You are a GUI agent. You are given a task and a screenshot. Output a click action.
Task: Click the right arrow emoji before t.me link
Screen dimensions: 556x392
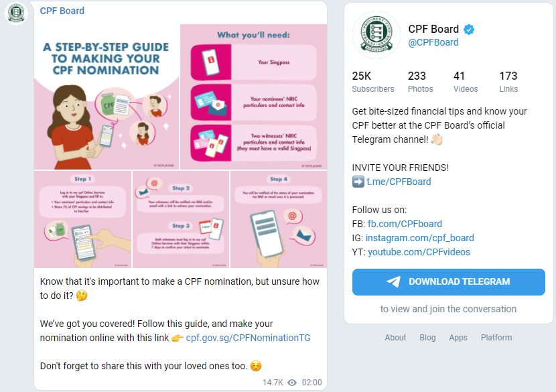[x=358, y=182]
